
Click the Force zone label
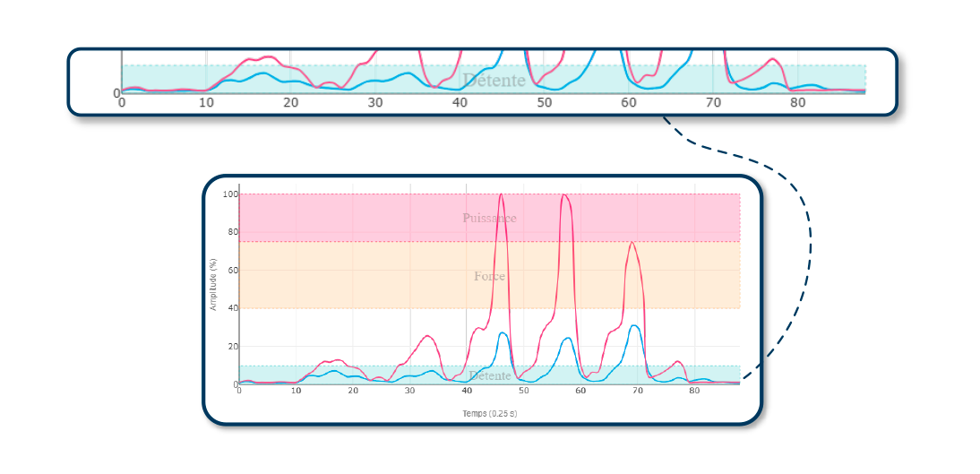point(489,276)
